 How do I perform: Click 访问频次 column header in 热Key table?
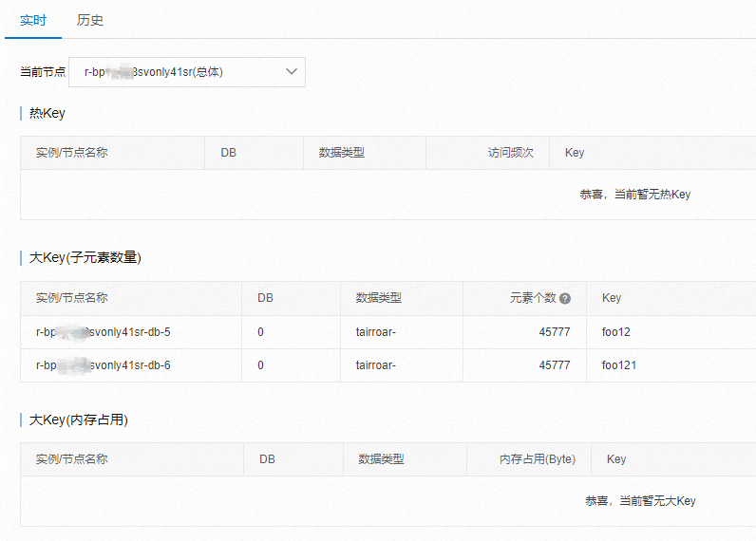511,153
